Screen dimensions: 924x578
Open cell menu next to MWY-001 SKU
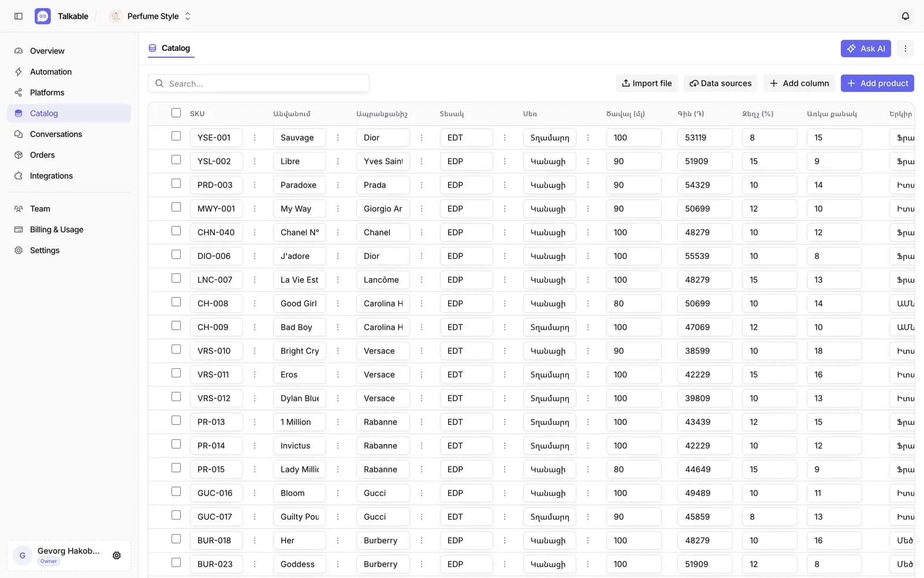pyautogui.click(x=255, y=209)
